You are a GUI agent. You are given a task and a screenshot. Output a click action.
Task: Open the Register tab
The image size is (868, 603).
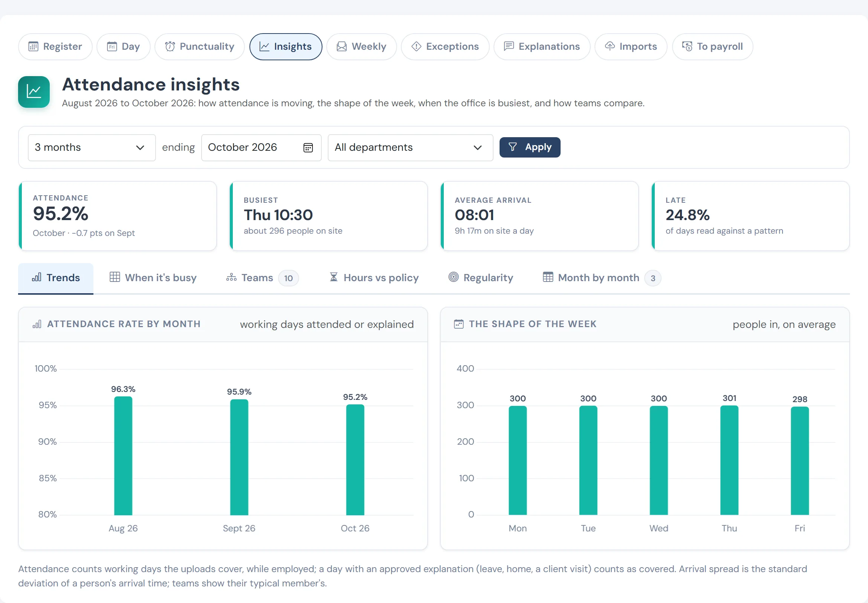click(x=55, y=46)
